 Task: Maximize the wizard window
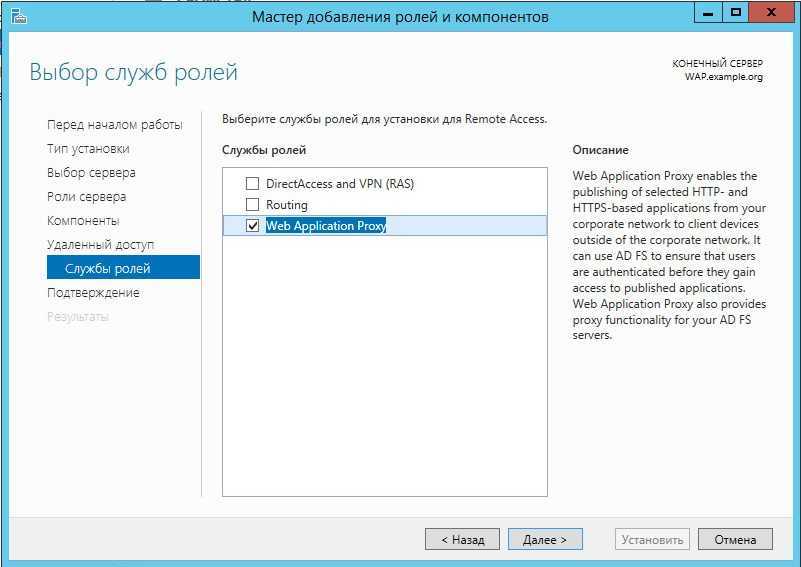tap(737, 13)
